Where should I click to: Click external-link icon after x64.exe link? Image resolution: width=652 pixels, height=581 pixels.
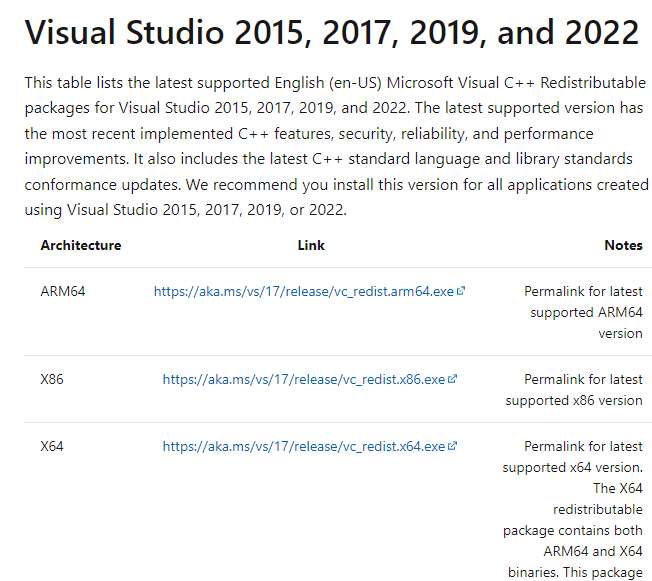click(452, 446)
